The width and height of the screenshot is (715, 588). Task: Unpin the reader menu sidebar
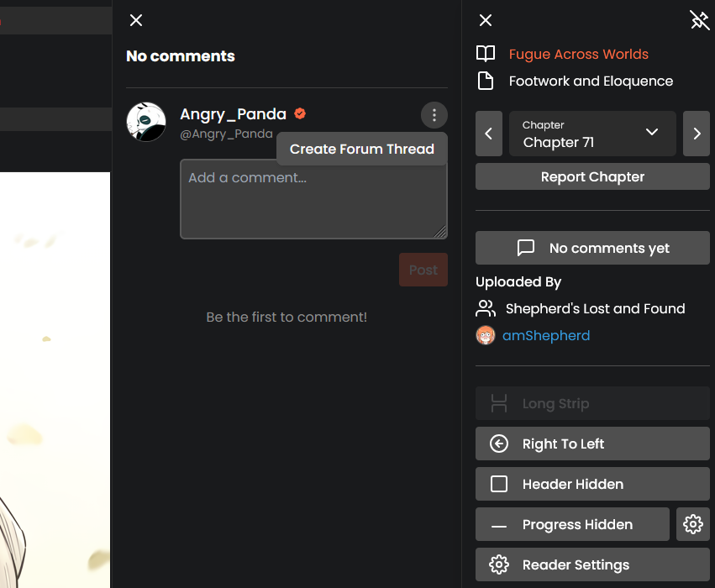699,20
